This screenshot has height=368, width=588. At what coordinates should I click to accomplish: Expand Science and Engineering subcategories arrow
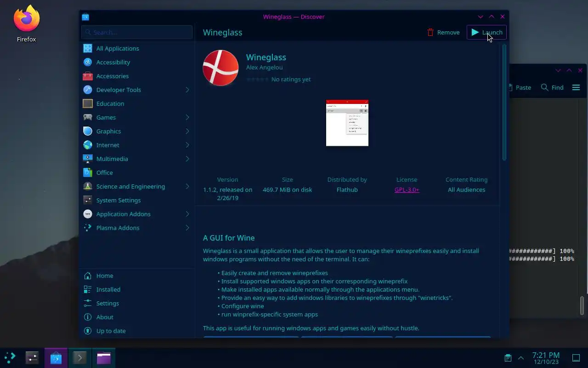pyautogui.click(x=187, y=186)
